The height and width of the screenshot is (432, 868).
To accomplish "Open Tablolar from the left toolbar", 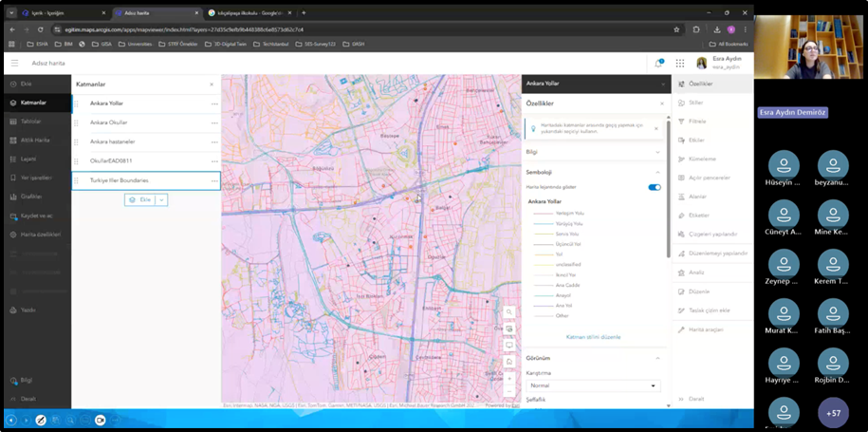I will (31, 122).
